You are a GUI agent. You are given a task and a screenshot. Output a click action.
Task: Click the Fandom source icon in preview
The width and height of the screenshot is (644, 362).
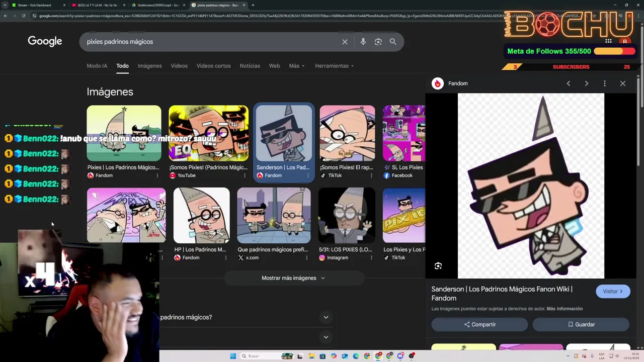(438, 83)
